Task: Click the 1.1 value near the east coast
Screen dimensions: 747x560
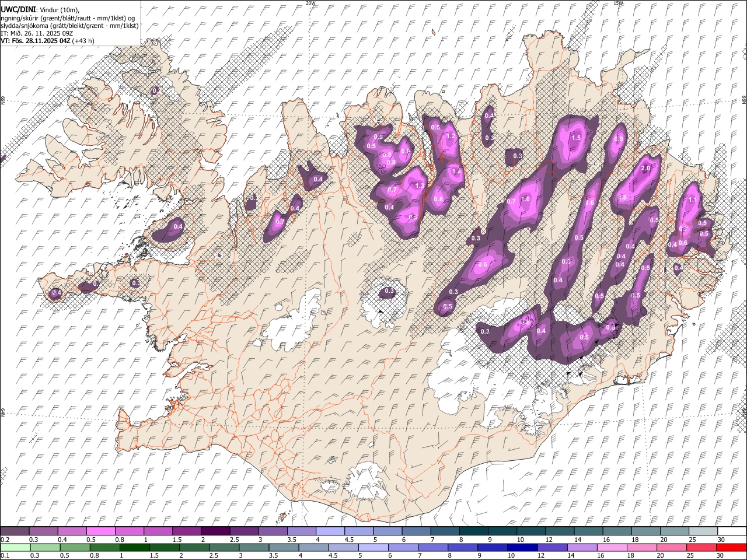Action: coord(693,199)
